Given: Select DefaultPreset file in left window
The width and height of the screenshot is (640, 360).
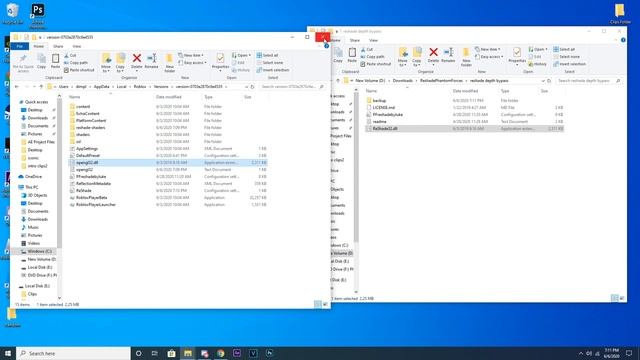Looking at the screenshot, I should pyautogui.click(x=168, y=156).
